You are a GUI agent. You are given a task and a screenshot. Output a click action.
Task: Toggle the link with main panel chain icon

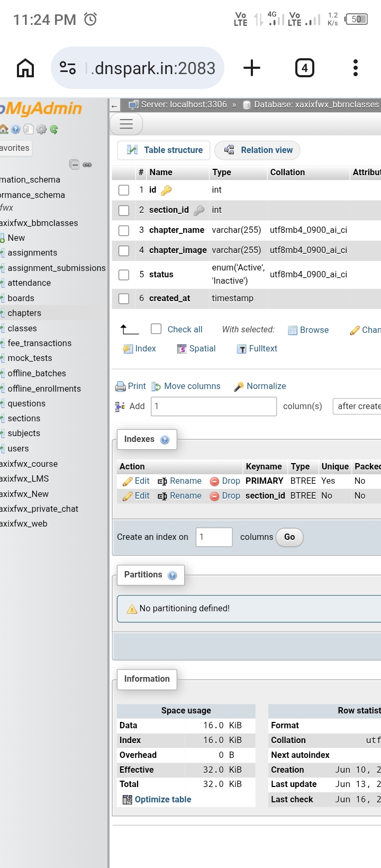pyautogui.click(x=87, y=165)
